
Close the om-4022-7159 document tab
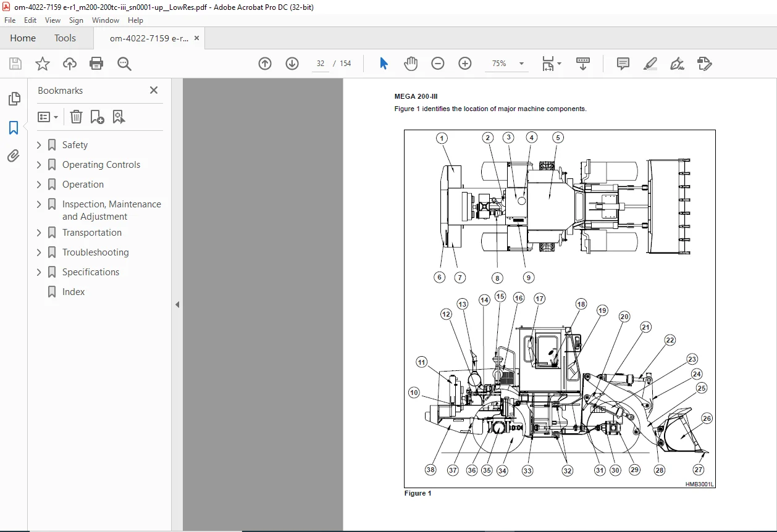coord(197,38)
